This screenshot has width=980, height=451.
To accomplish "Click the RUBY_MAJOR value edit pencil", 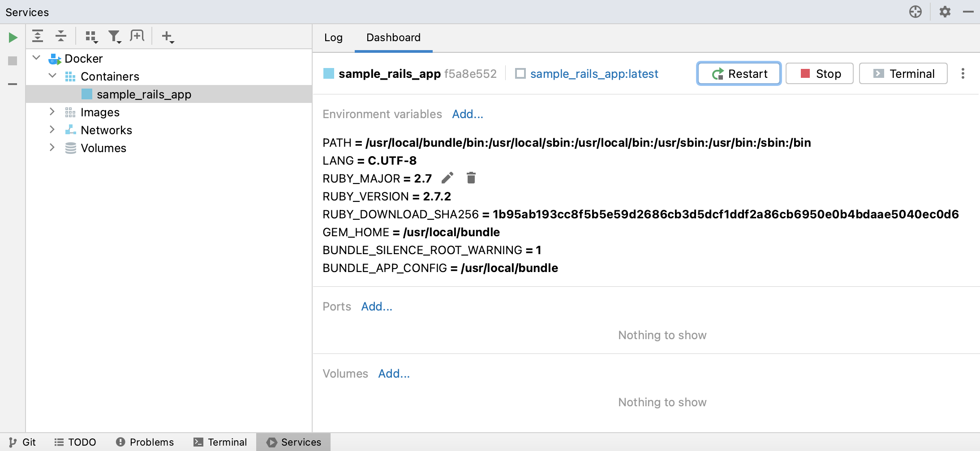I will [x=446, y=178].
